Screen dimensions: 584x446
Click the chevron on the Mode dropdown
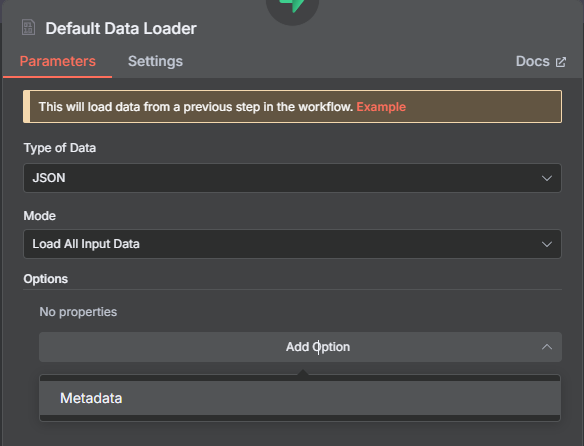pos(546,244)
